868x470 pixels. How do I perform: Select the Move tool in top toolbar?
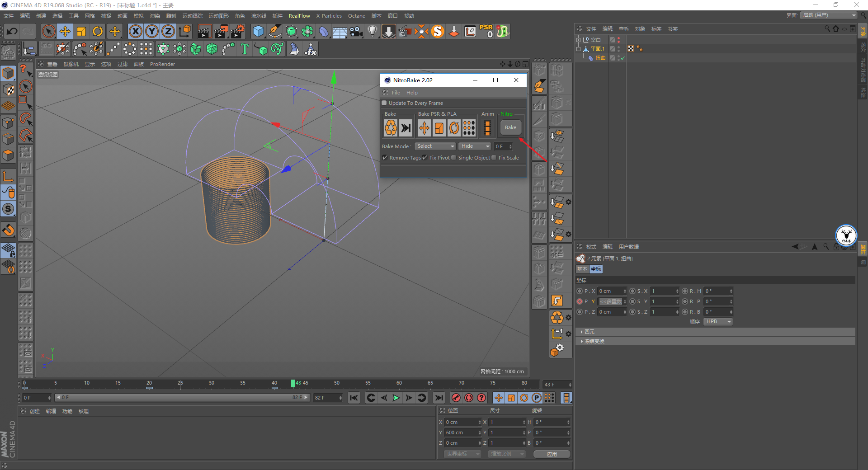coord(65,31)
